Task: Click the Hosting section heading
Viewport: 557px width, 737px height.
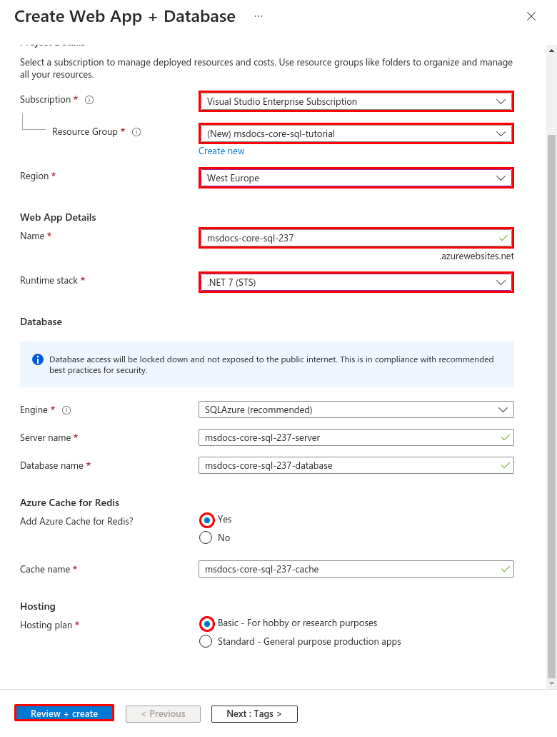Action: (x=38, y=606)
